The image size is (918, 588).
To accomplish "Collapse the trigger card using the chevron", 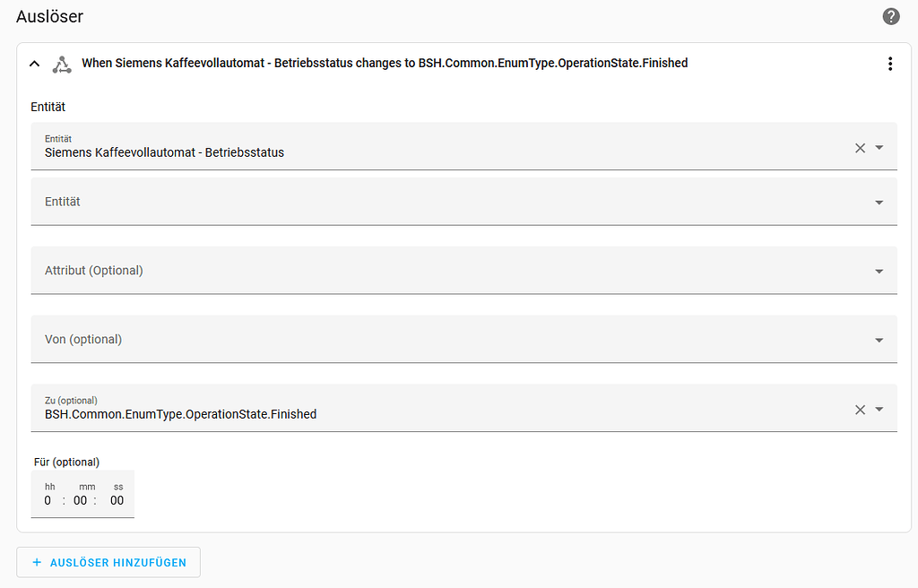I will (x=34, y=64).
